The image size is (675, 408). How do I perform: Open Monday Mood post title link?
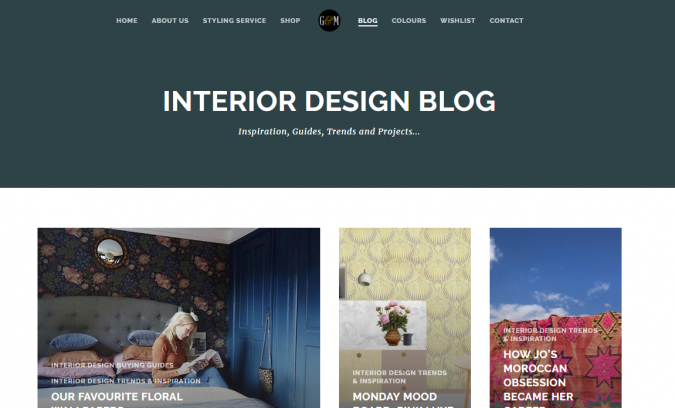395,399
